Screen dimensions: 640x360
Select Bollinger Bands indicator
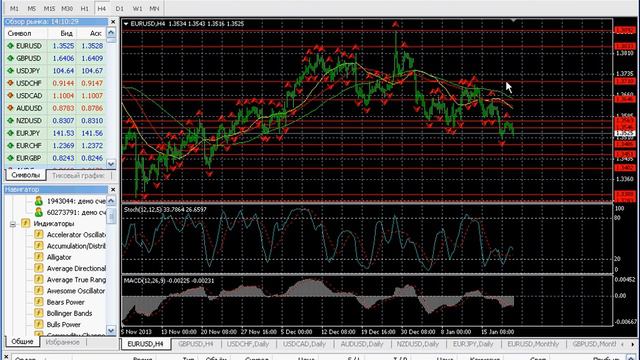point(69,313)
